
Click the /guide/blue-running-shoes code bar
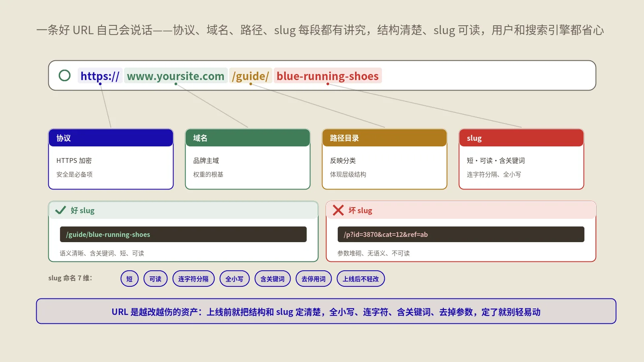click(183, 234)
